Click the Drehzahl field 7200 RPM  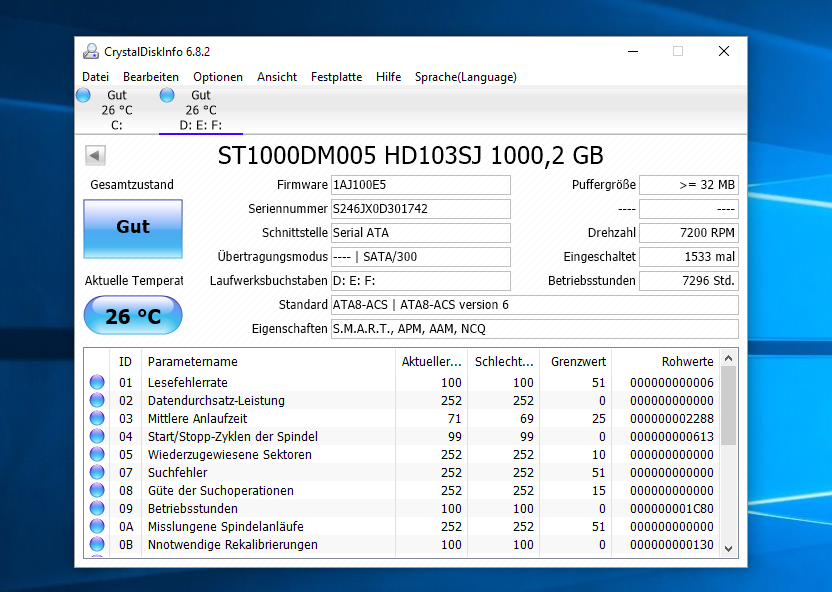click(689, 233)
